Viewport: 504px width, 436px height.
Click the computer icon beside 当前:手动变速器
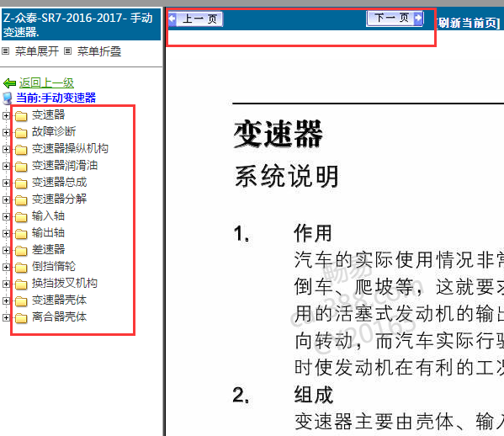point(8,98)
